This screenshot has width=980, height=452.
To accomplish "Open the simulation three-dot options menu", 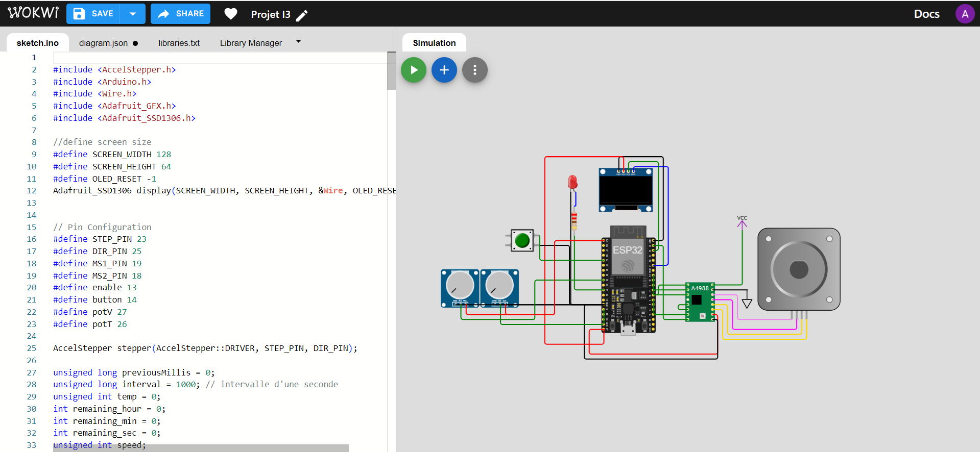I will pos(474,70).
